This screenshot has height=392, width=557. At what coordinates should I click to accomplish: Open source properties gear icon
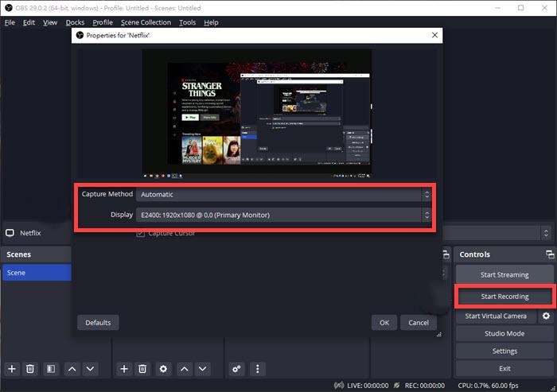[163, 369]
